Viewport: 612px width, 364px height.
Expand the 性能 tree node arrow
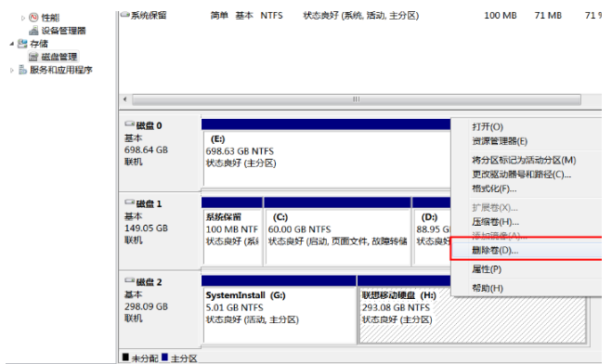pyautogui.click(x=22, y=18)
